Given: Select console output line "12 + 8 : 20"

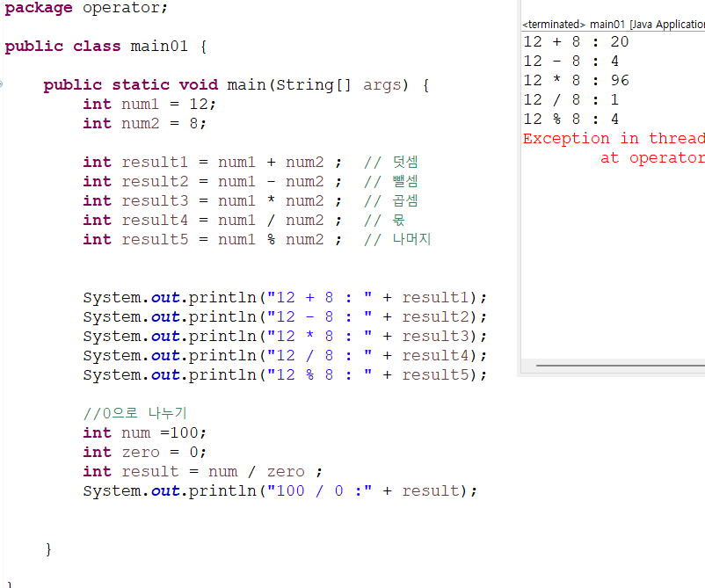Looking at the screenshot, I should point(576,42).
